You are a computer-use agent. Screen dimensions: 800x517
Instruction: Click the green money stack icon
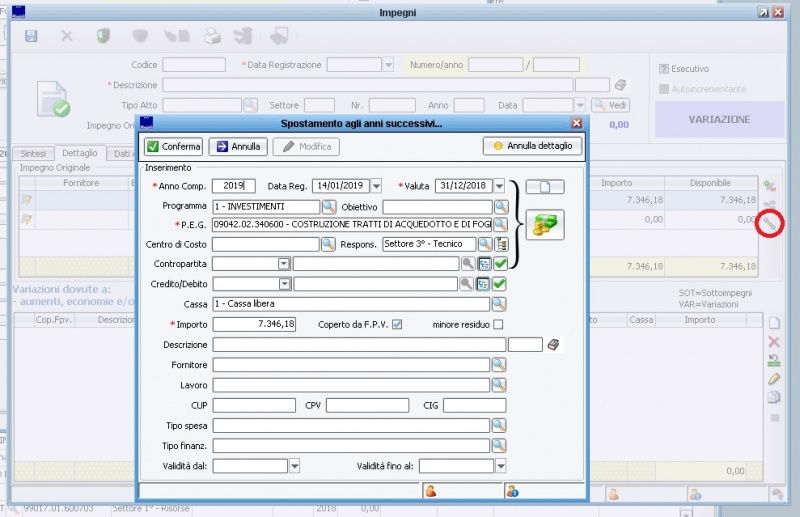coord(545,225)
